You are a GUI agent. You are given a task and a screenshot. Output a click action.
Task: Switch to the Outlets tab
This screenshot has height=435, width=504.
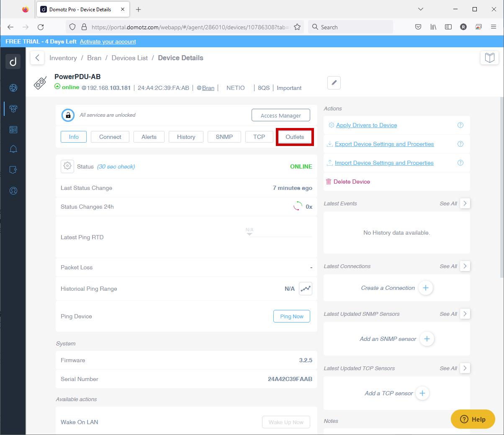(x=295, y=137)
